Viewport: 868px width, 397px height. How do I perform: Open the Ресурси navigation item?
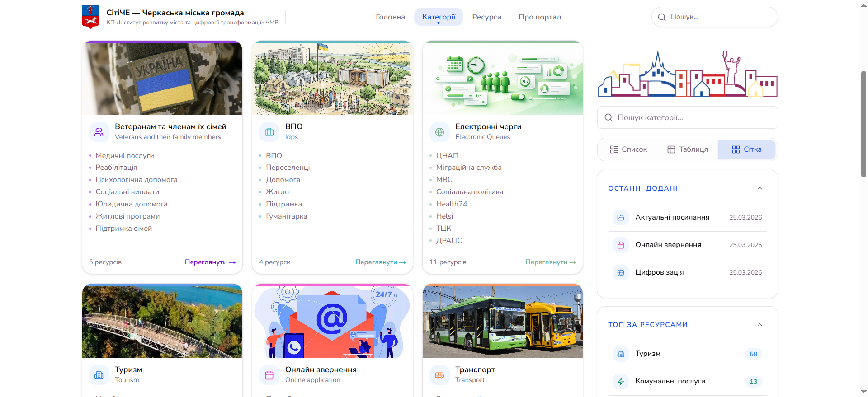(x=487, y=17)
